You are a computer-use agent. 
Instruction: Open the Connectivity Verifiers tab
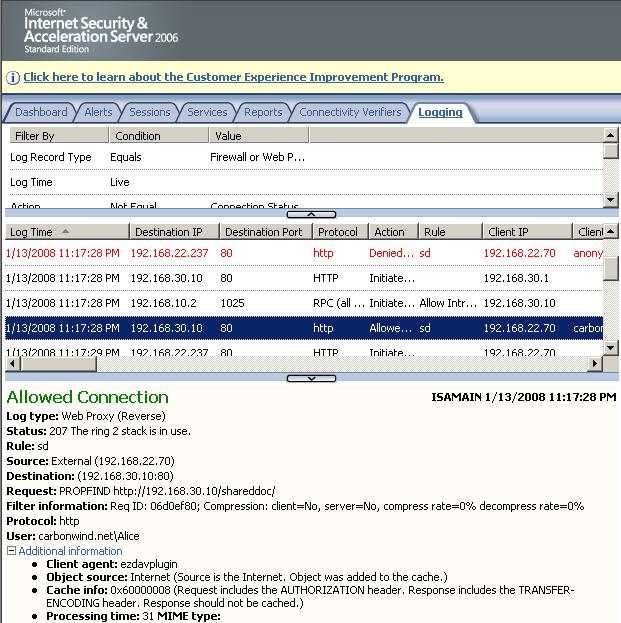point(350,113)
